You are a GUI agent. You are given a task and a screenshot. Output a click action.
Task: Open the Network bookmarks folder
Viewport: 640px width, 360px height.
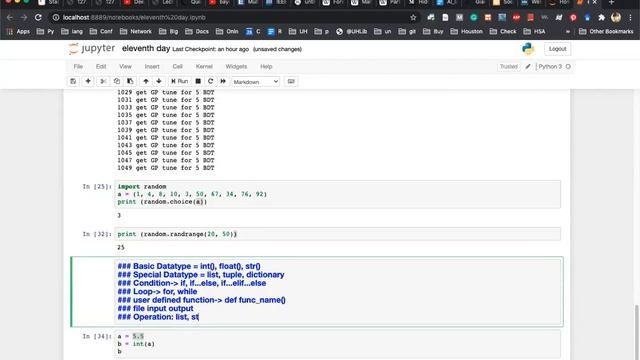[136, 31]
